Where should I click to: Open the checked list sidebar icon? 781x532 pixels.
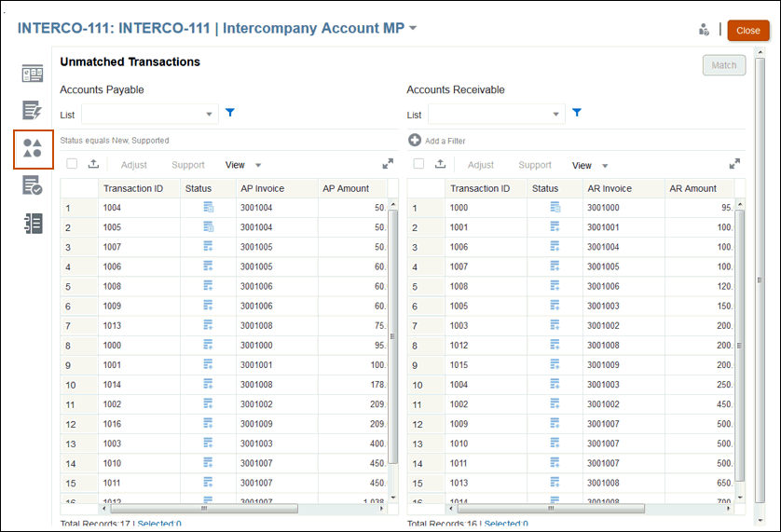tap(33, 185)
